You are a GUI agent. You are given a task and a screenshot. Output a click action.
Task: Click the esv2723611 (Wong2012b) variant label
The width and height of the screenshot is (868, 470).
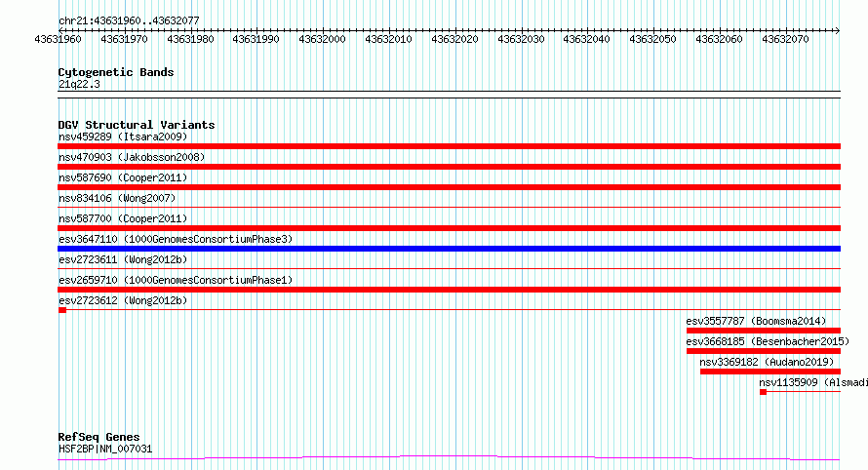pyautogui.click(x=123, y=259)
